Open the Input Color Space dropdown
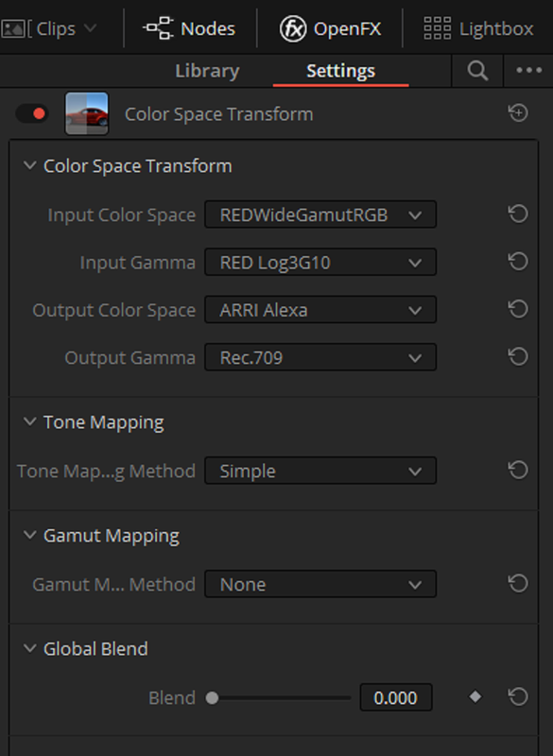553x756 pixels. point(320,215)
